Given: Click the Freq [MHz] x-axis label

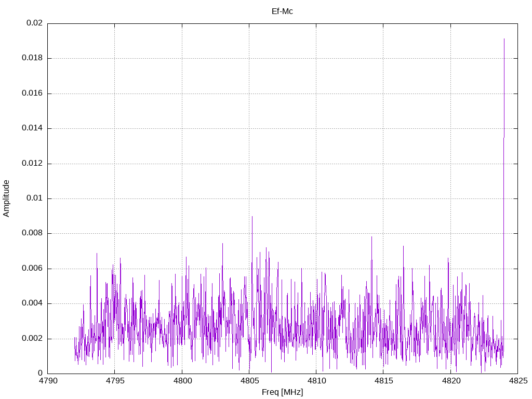Looking at the screenshot, I should (x=282, y=392).
